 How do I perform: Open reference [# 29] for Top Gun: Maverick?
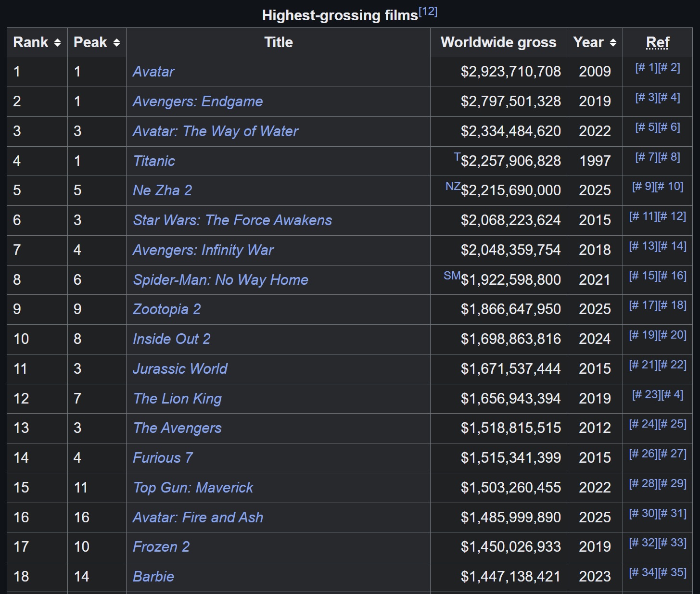coord(672,483)
